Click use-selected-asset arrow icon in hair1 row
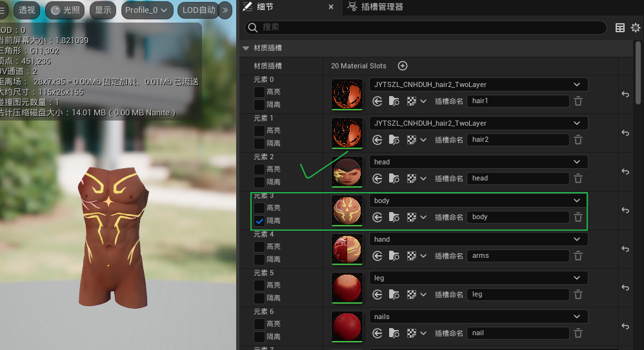 [x=377, y=101]
